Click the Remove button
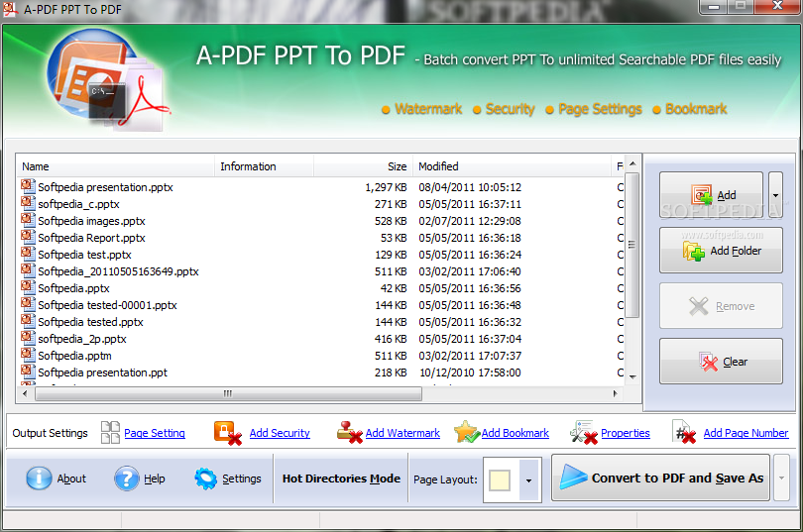This screenshot has width=803, height=532. coord(721,306)
